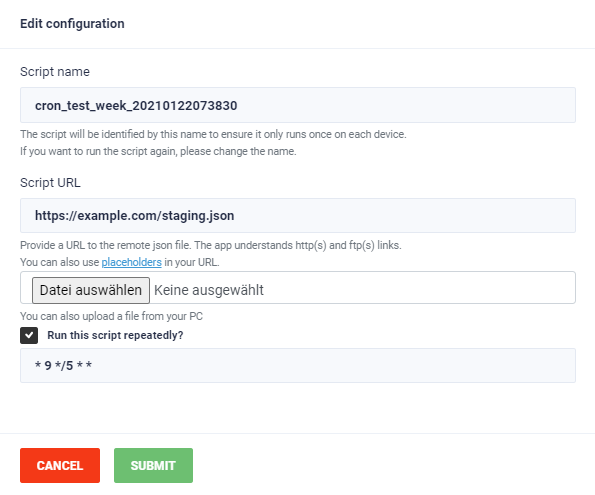Uncheck Run this script repeatedly checkbox

click(29, 335)
